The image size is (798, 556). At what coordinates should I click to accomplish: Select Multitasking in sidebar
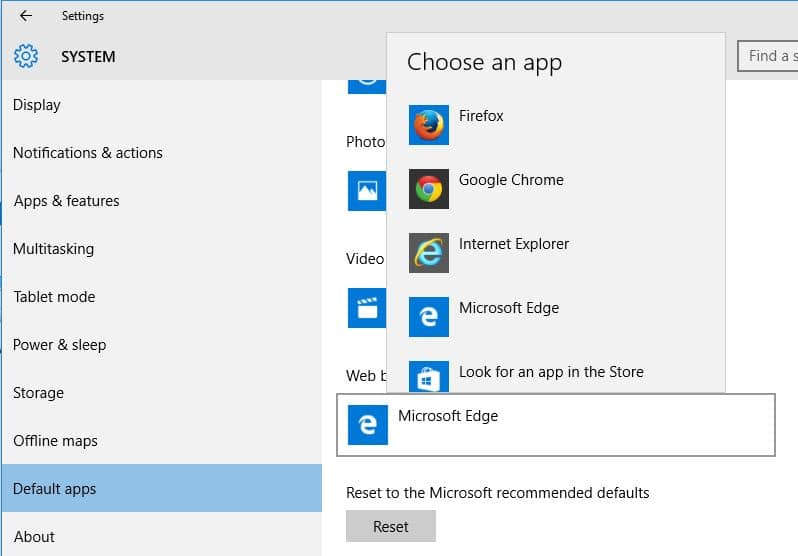(x=53, y=249)
